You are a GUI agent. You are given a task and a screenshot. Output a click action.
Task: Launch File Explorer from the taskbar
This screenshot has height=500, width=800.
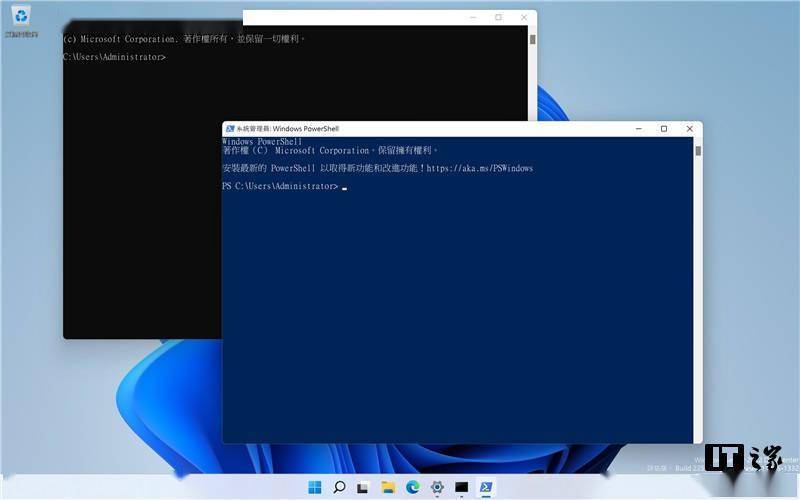(x=388, y=487)
